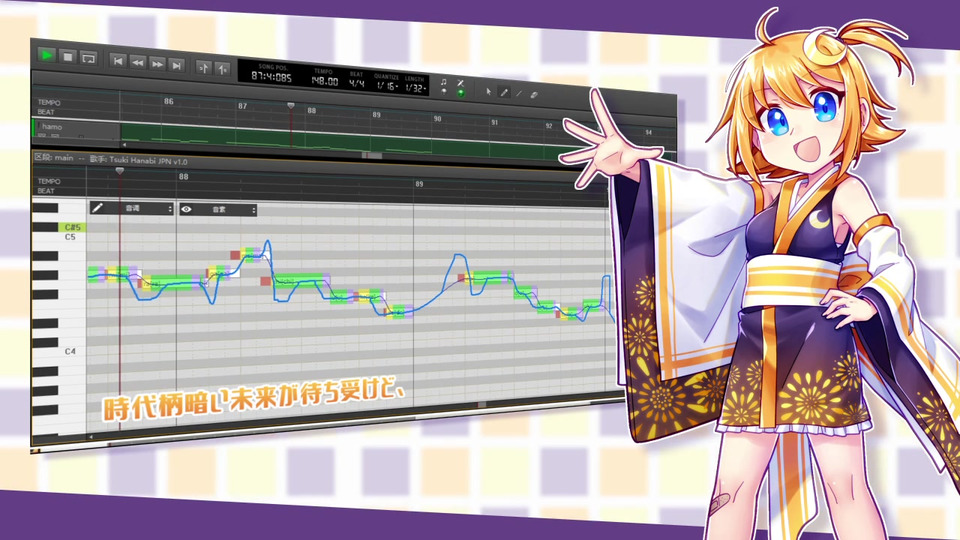Toggle the Loop playback button
960x540 pixels.
click(x=89, y=59)
